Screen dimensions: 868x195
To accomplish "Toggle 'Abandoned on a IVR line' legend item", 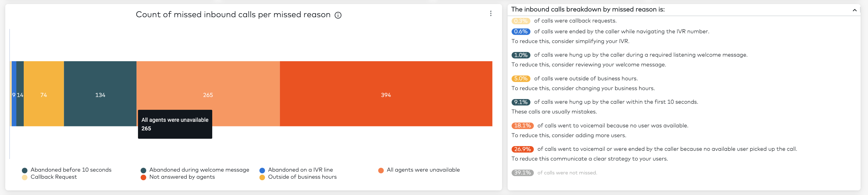I will tap(296, 170).
